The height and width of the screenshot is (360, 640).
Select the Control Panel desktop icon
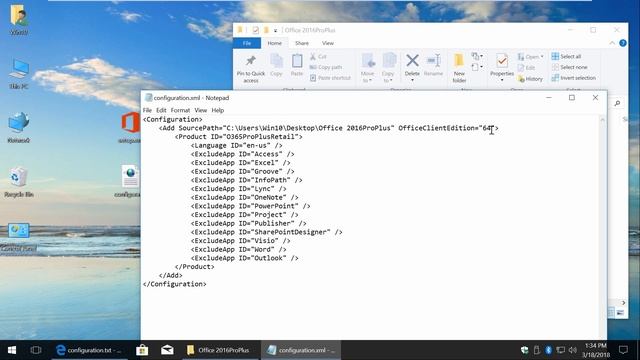tap(19, 237)
